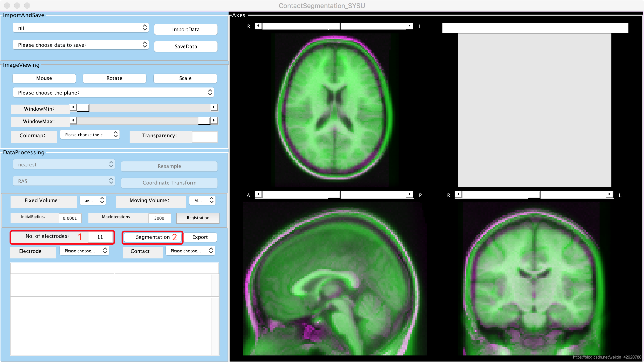Viewport: 644px width, 362px height.
Task: Click the No. of electrodes input field
Action: point(100,237)
